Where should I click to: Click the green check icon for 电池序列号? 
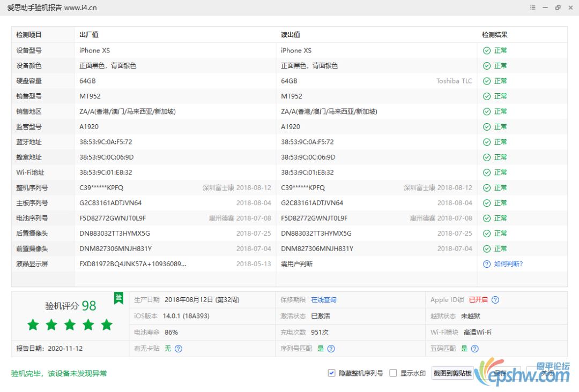pyautogui.click(x=487, y=218)
